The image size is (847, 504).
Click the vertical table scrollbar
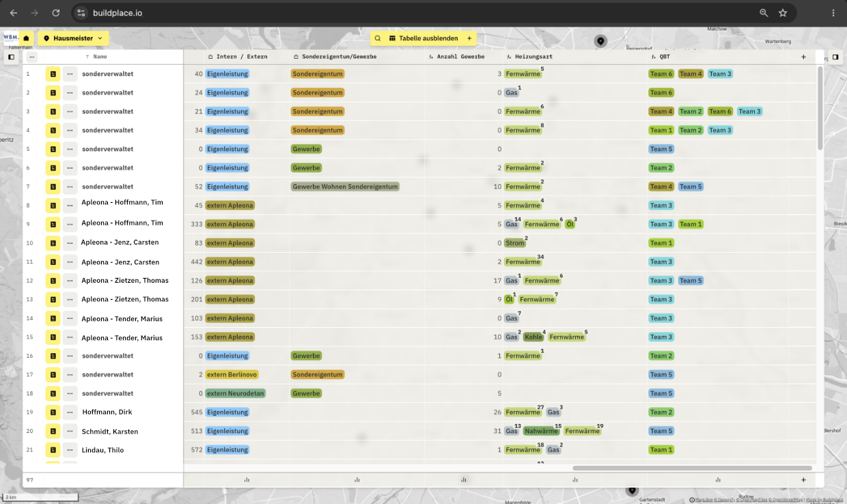[x=820, y=108]
